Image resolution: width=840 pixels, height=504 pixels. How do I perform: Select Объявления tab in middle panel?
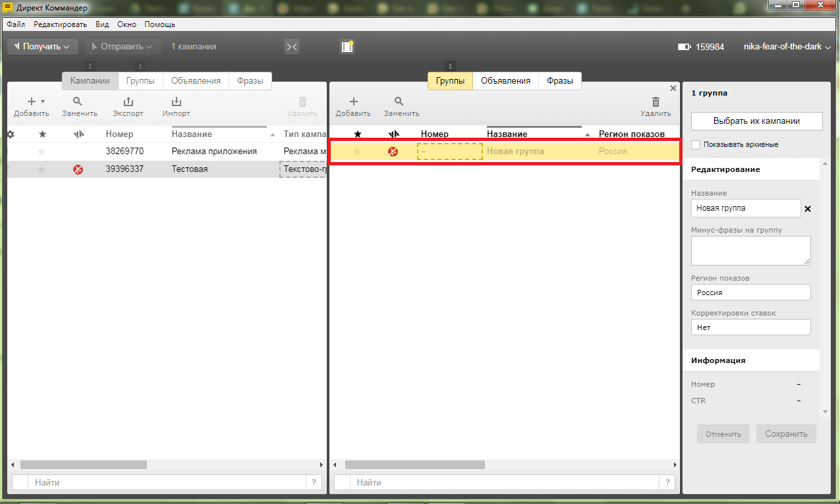click(x=505, y=81)
